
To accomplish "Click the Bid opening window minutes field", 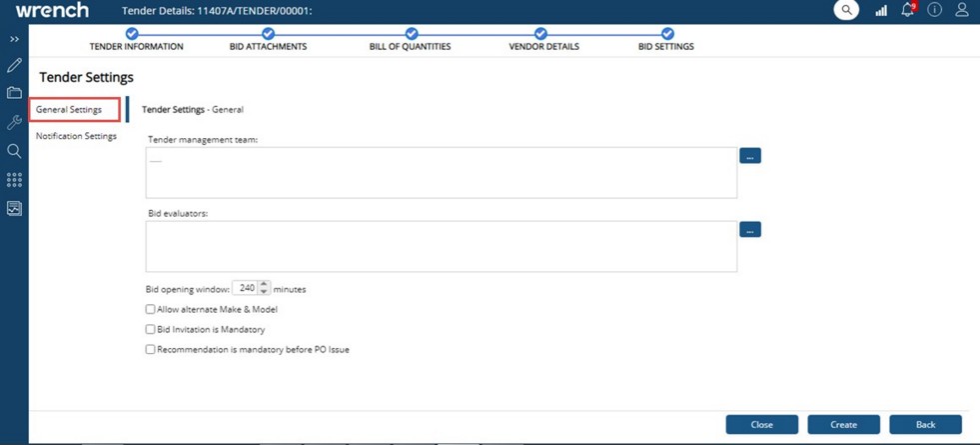I will tap(247, 288).
